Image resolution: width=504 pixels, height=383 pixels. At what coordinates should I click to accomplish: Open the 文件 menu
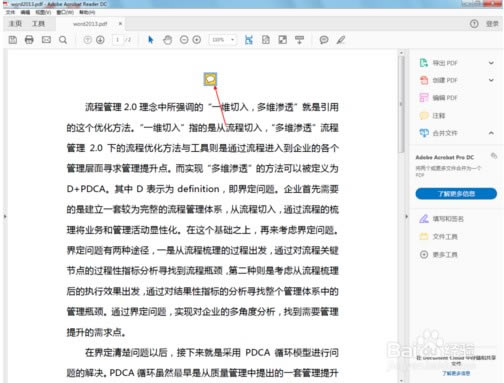tap(10, 12)
